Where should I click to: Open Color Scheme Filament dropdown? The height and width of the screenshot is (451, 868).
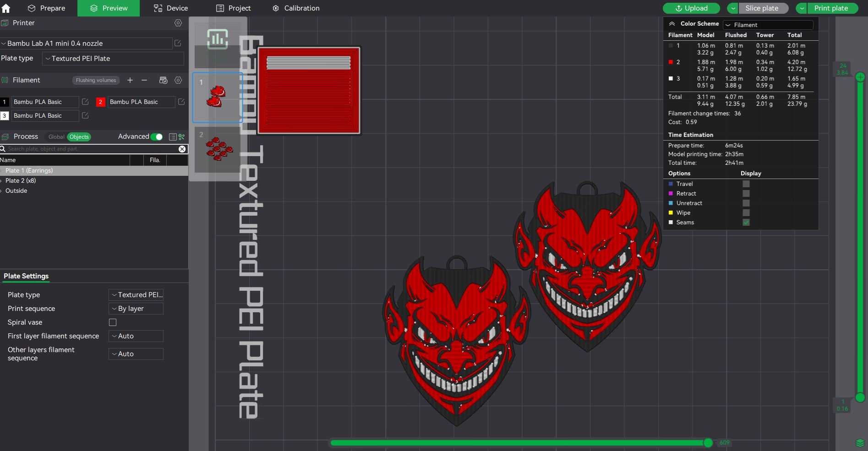click(x=768, y=25)
